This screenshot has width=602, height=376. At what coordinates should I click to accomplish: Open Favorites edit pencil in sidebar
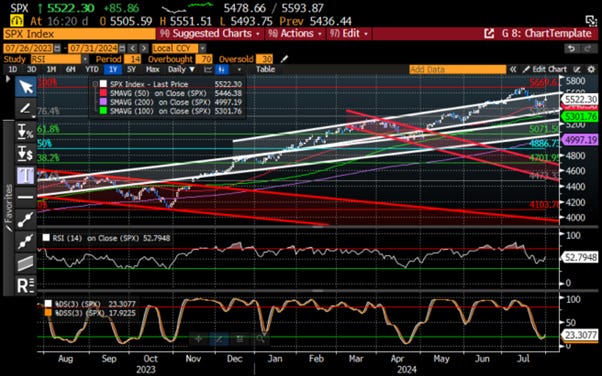(8, 228)
